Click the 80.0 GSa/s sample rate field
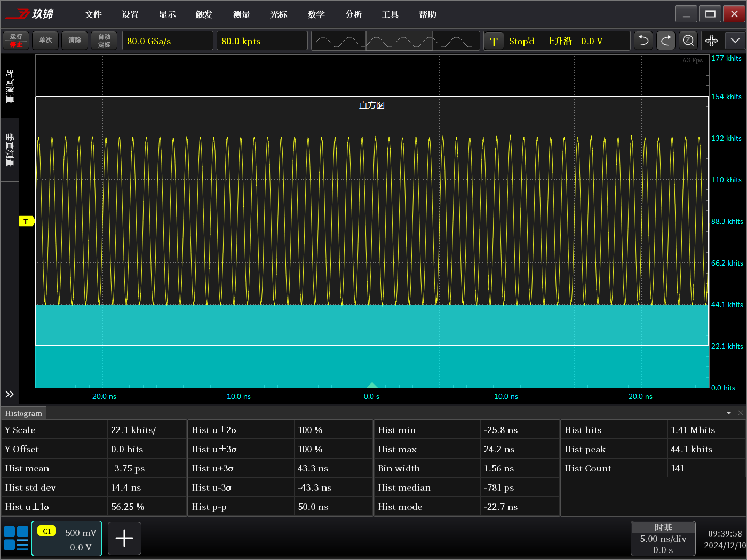Image resolution: width=747 pixels, height=560 pixels. (168, 41)
